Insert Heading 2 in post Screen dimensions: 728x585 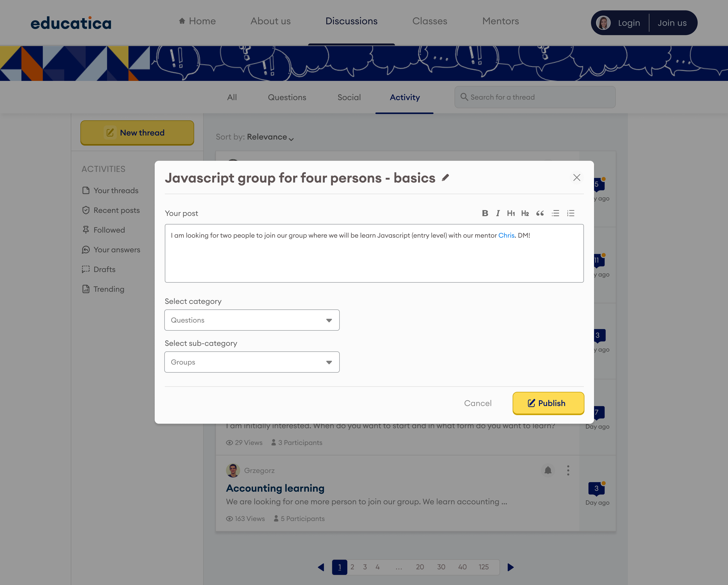[x=525, y=213]
